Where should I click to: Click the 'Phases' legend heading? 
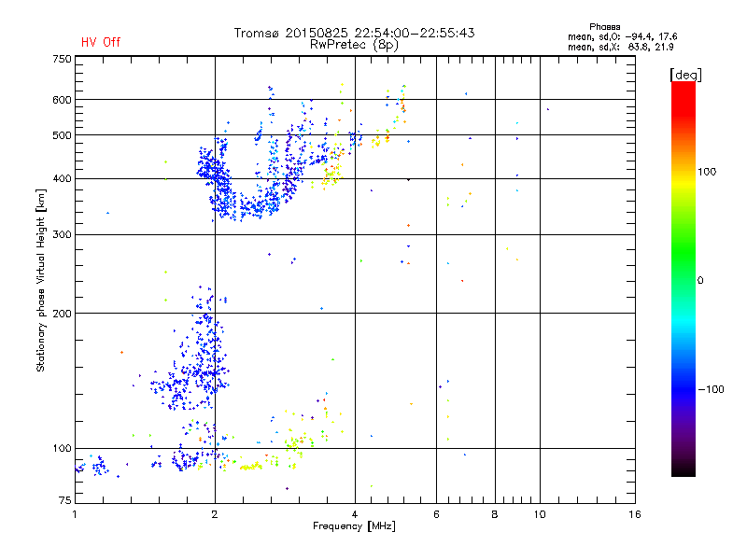(604, 27)
